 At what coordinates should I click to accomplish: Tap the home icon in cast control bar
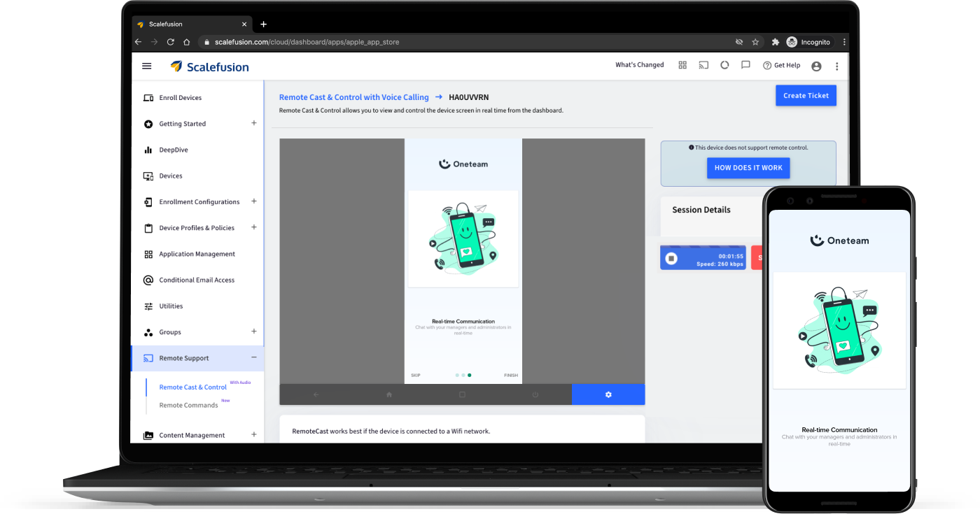389,394
